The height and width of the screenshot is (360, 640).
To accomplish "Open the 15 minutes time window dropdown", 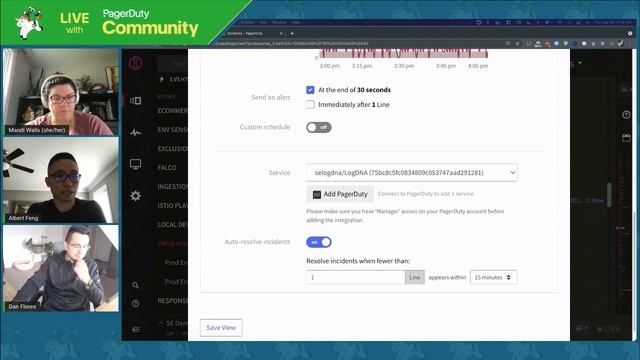I will point(493,278).
